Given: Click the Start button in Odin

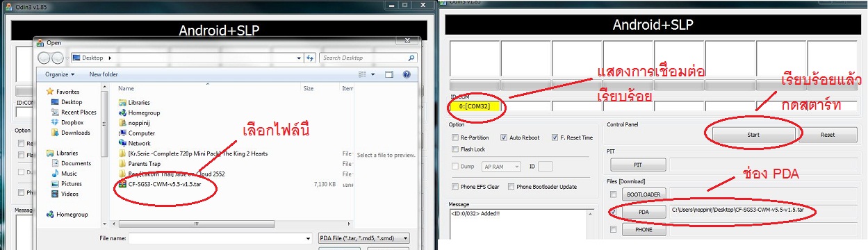Looking at the screenshot, I should pyautogui.click(x=753, y=135).
